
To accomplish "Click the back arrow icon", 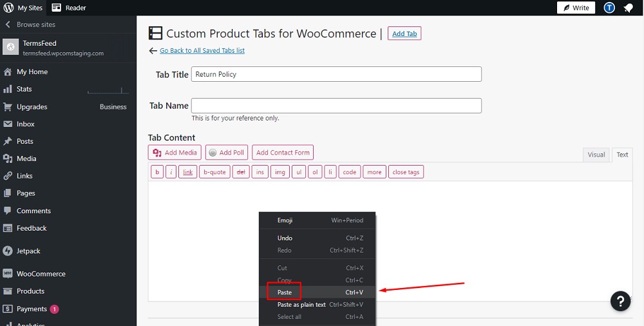I will click(153, 50).
